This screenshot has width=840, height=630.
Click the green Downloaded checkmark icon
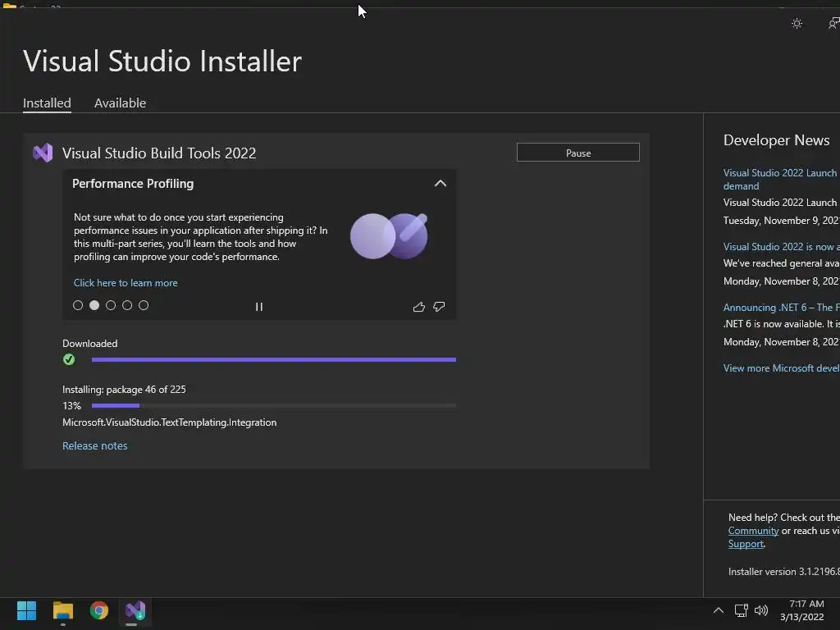point(69,359)
